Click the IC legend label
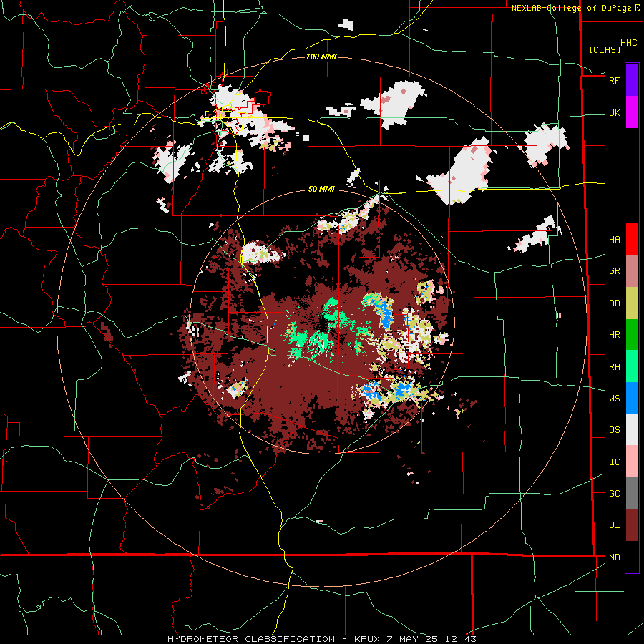This screenshot has height=644, width=644. click(614, 462)
